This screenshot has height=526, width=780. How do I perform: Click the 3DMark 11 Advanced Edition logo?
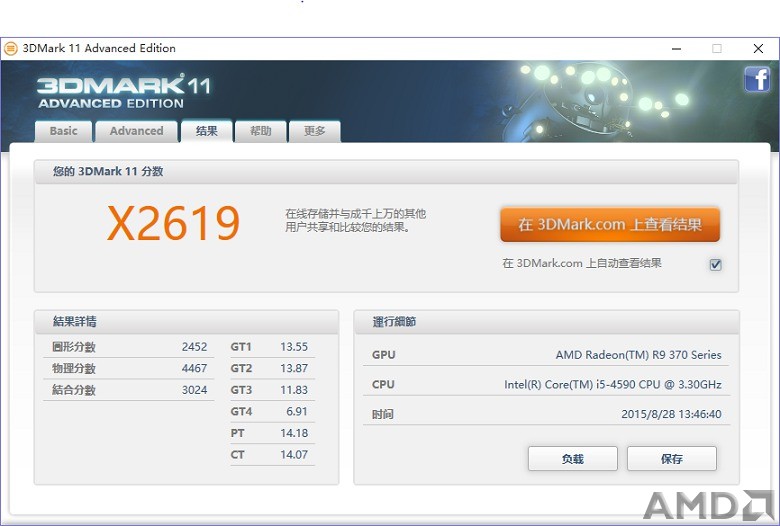click(x=124, y=92)
